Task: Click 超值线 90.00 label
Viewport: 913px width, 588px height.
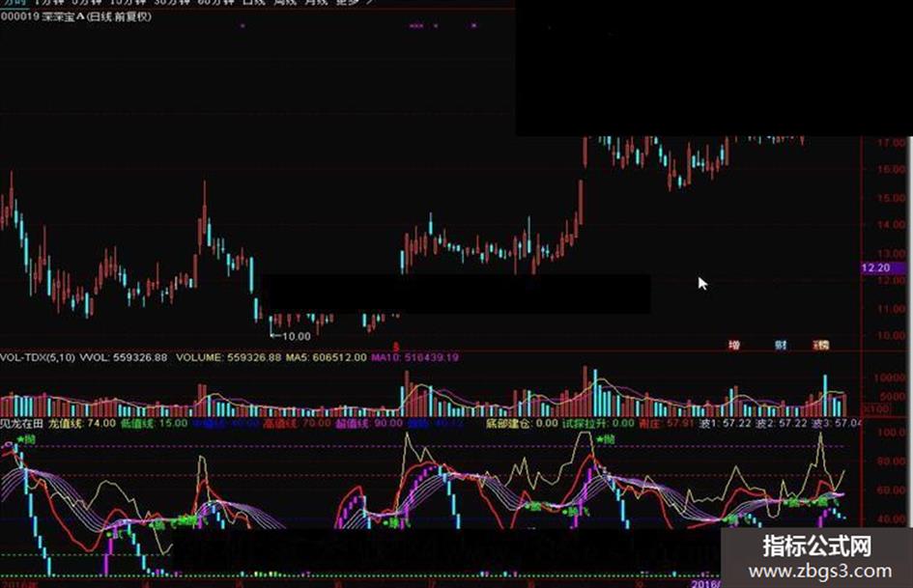Action: (368, 423)
